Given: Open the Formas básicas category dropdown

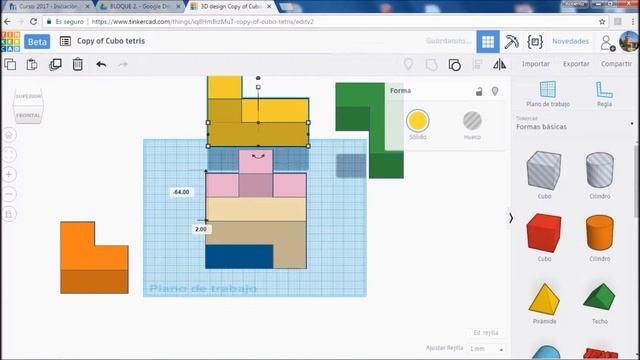Looking at the screenshot, I should (575, 123).
